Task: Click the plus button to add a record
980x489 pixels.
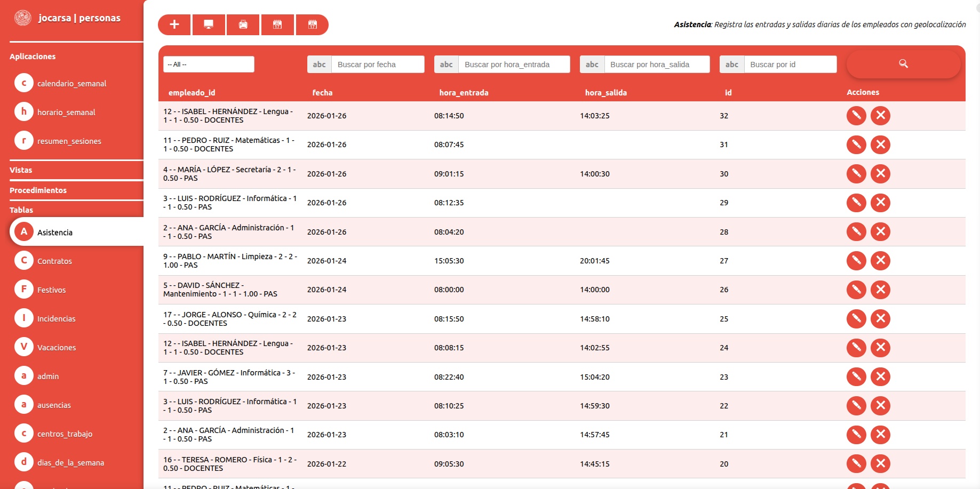Action: tap(174, 25)
